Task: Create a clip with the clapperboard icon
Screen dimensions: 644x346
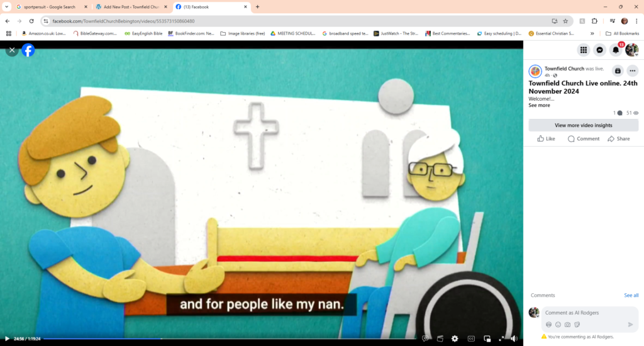Action: 440,338
